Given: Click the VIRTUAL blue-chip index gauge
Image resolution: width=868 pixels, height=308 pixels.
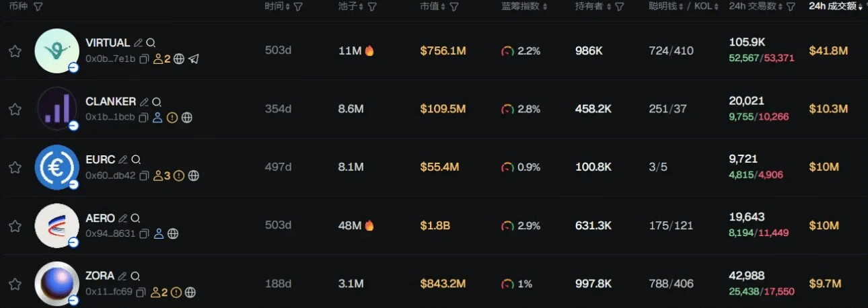Looking at the screenshot, I should (507, 51).
